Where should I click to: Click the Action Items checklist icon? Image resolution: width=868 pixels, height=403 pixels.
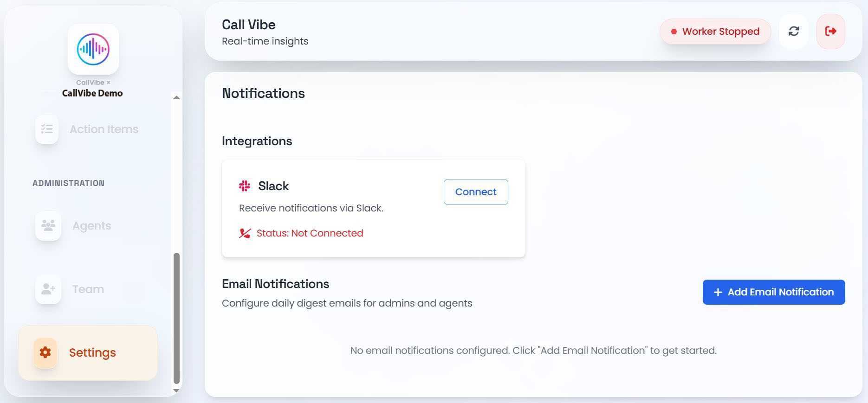[x=47, y=129]
